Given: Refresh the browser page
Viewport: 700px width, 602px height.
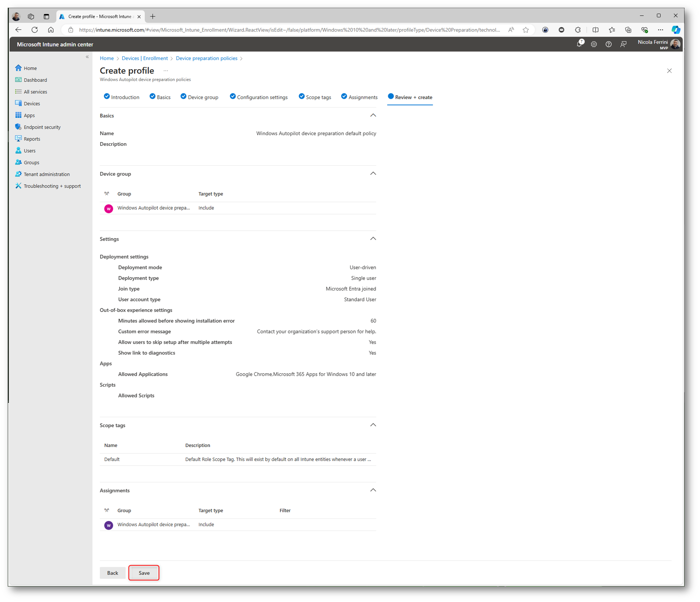Looking at the screenshot, I should point(35,30).
